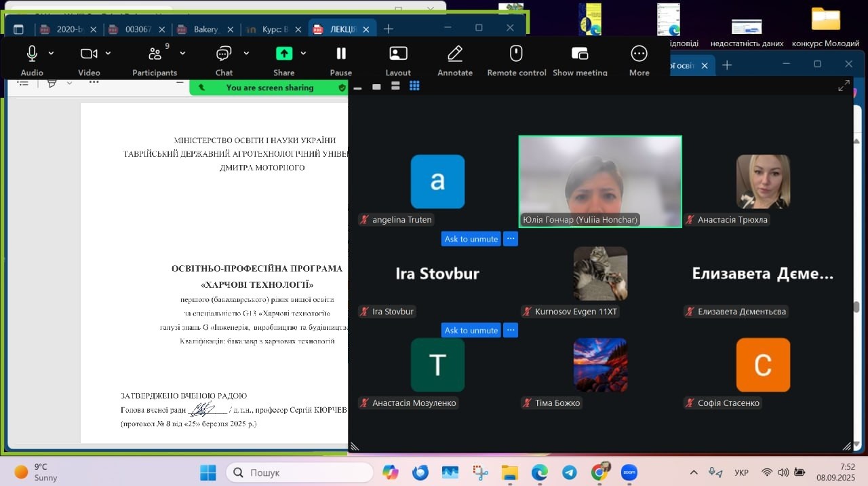Mute microphone with the Audio button

[x=32, y=54]
